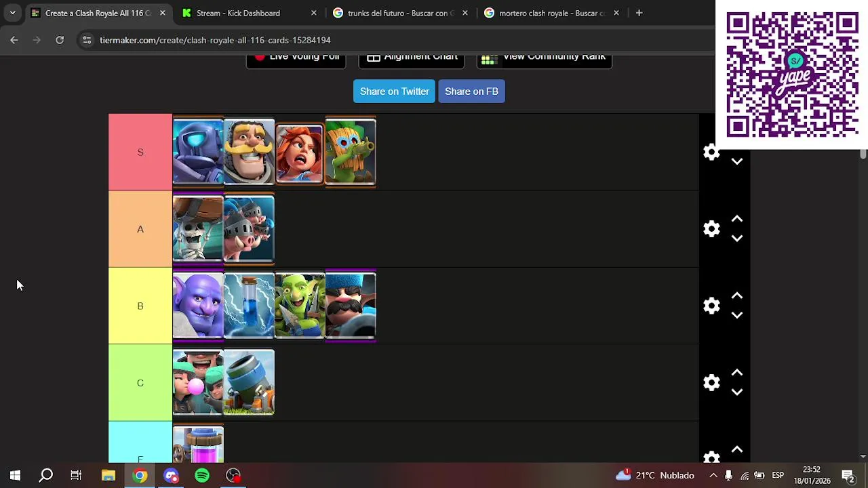Select the Mortar card in C tier

click(249, 382)
